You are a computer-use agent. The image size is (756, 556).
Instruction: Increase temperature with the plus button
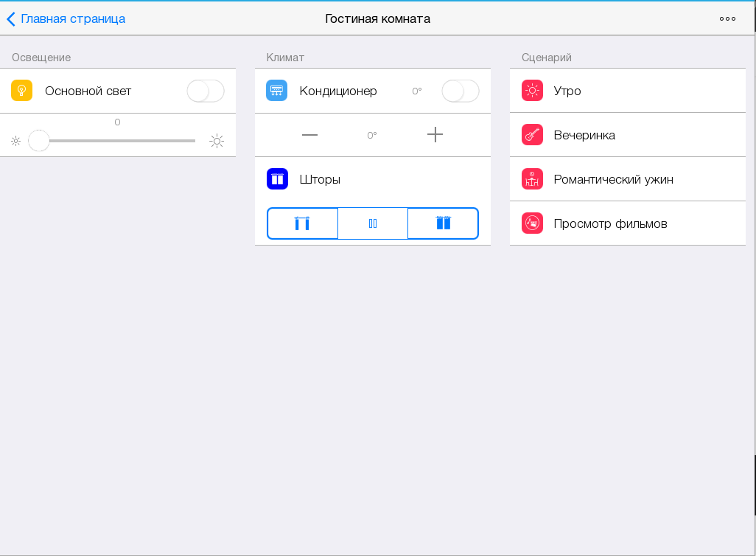(435, 135)
